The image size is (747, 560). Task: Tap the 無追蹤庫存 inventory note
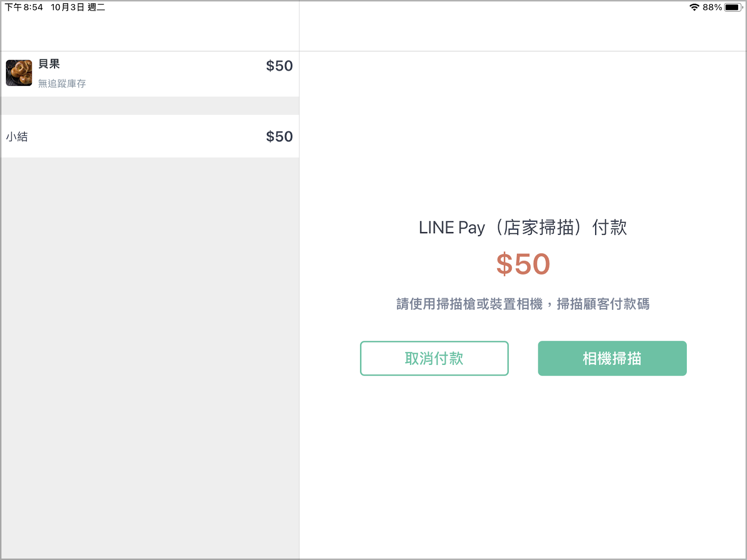point(62,84)
